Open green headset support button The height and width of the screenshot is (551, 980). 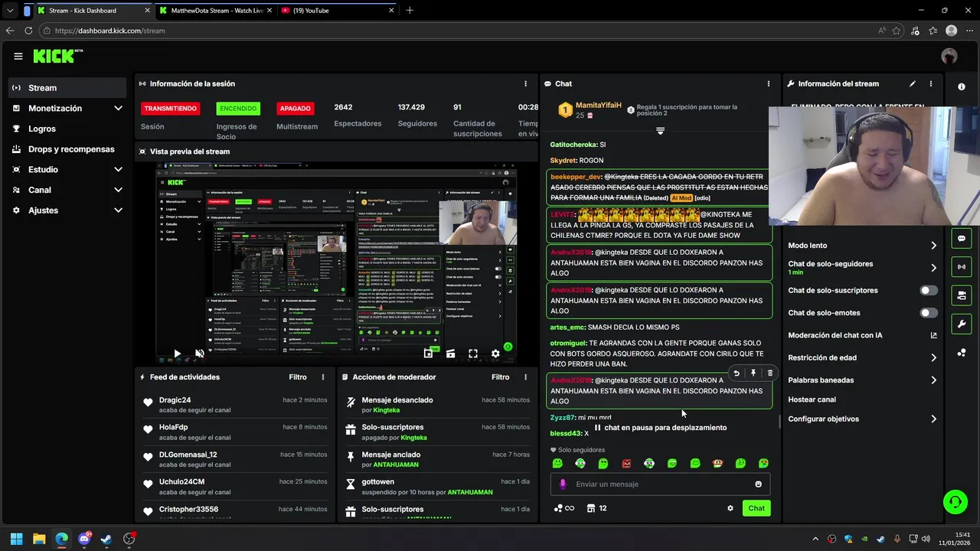[x=955, y=502]
